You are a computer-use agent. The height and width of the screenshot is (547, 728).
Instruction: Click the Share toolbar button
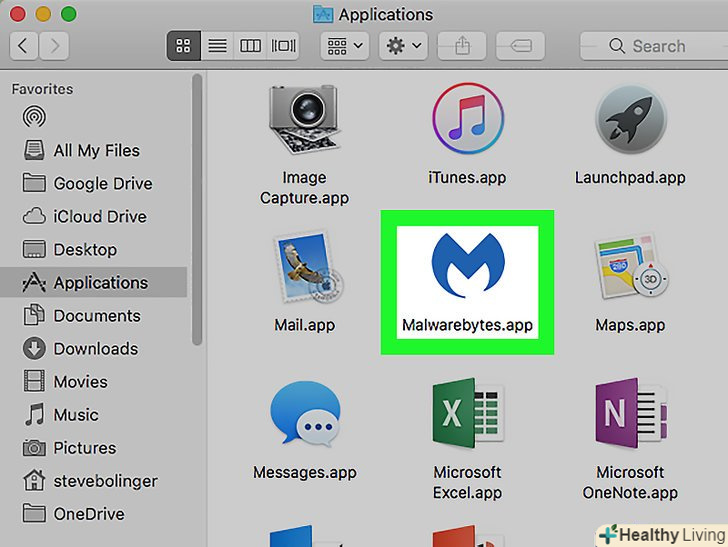462,46
